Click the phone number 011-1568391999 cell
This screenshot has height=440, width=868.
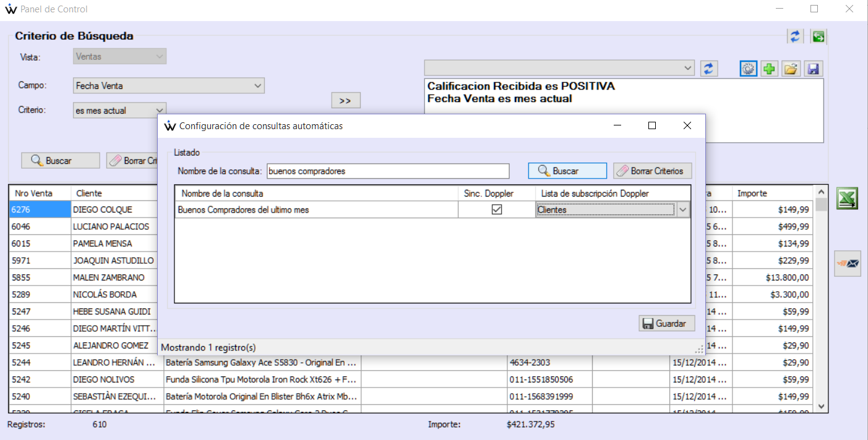click(549, 396)
